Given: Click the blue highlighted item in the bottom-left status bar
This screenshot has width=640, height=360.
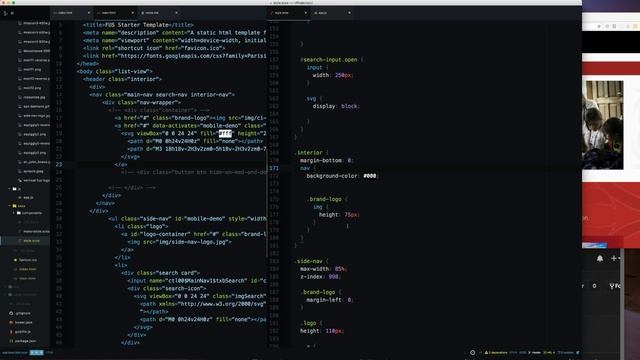Looking at the screenshot, I should click(x=36, y=353).
